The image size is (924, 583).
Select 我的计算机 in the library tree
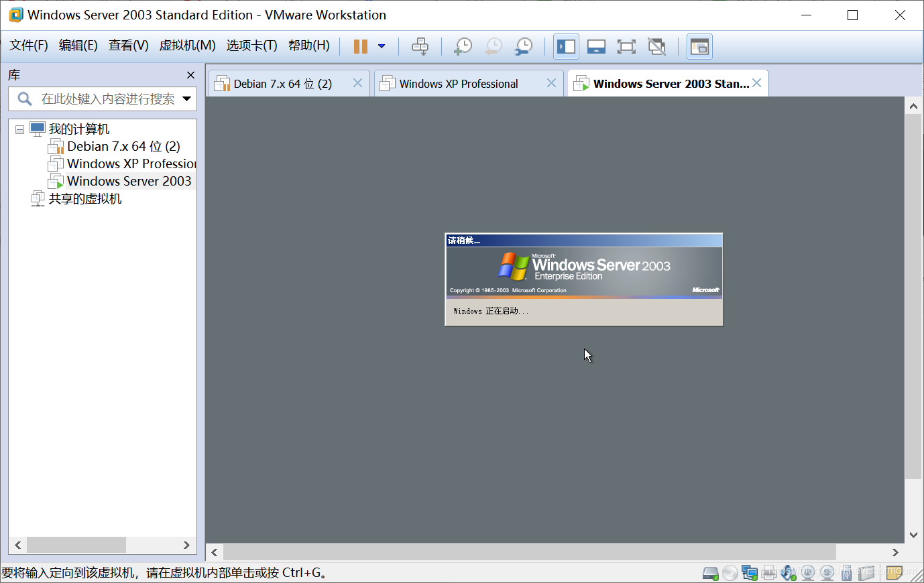79,129
